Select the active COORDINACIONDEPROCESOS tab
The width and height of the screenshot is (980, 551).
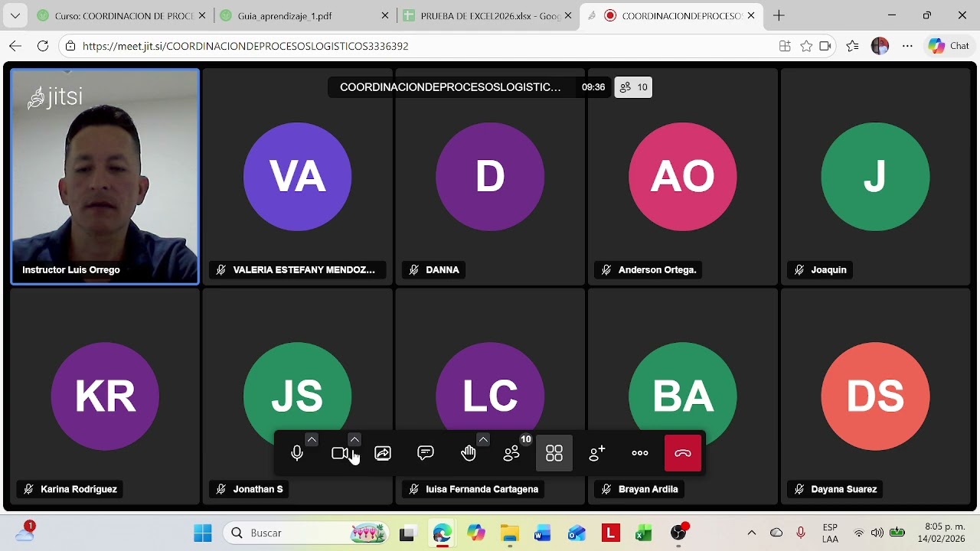click(x=671, y=15)
